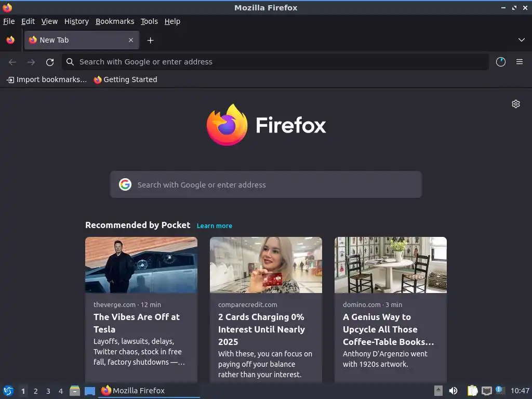Click the Recommended by Pocket heading
This screenshot has width=532, height=399.
click(x=138, y=225)
